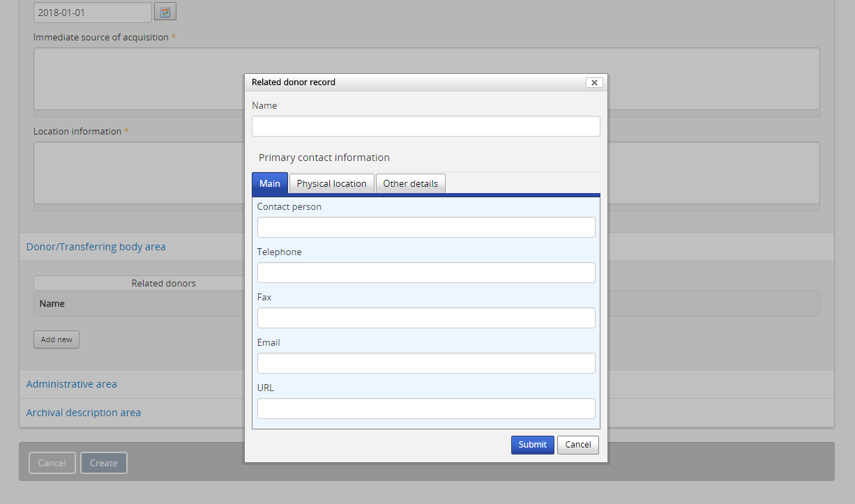Viewport: 855px width, 504px height.
Task: Open the calendar date picker icon
Action: [x=165, y=12]
